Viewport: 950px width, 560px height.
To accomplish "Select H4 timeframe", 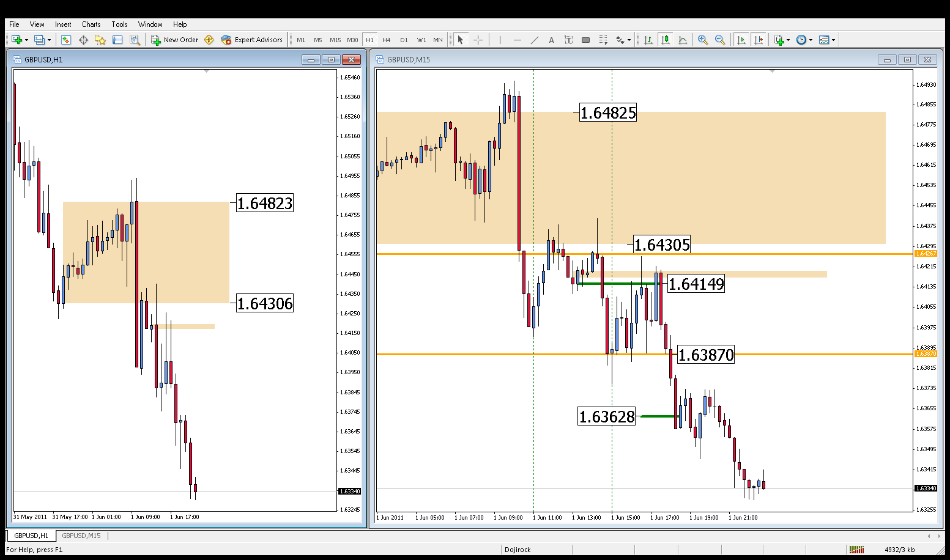I will tap(387, 40).
